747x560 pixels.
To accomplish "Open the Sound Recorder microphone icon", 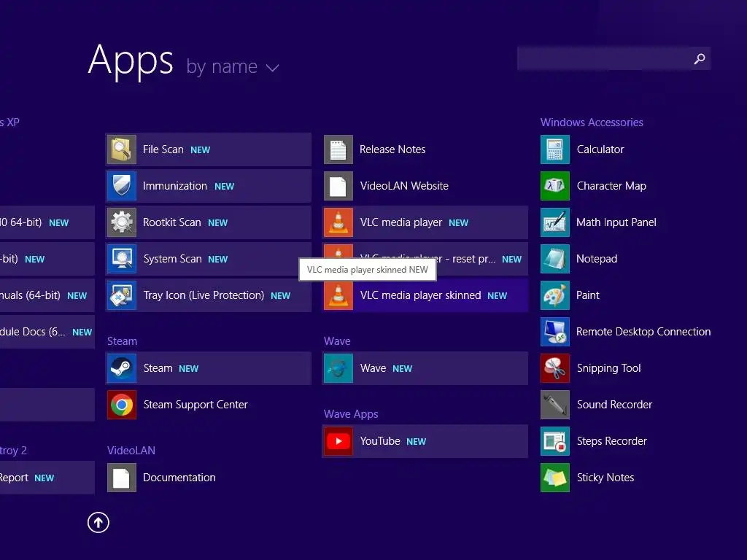I will (555, 405).
